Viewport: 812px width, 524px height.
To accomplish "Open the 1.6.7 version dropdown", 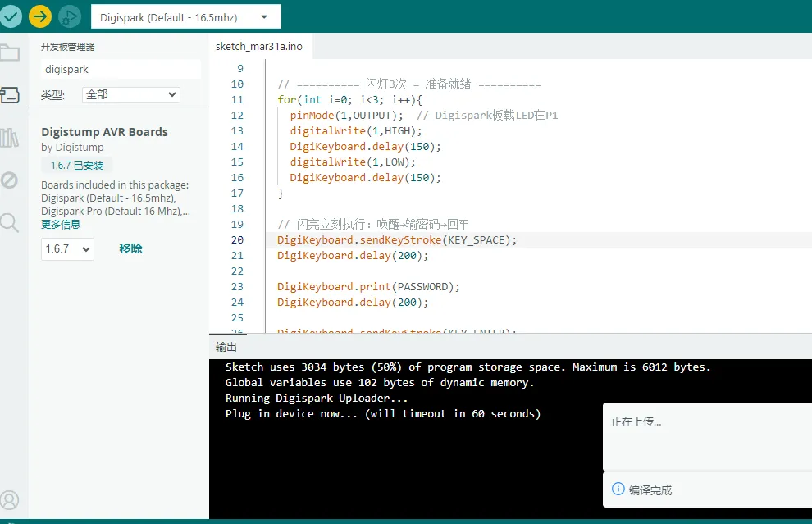I will (x=67, y=248).
